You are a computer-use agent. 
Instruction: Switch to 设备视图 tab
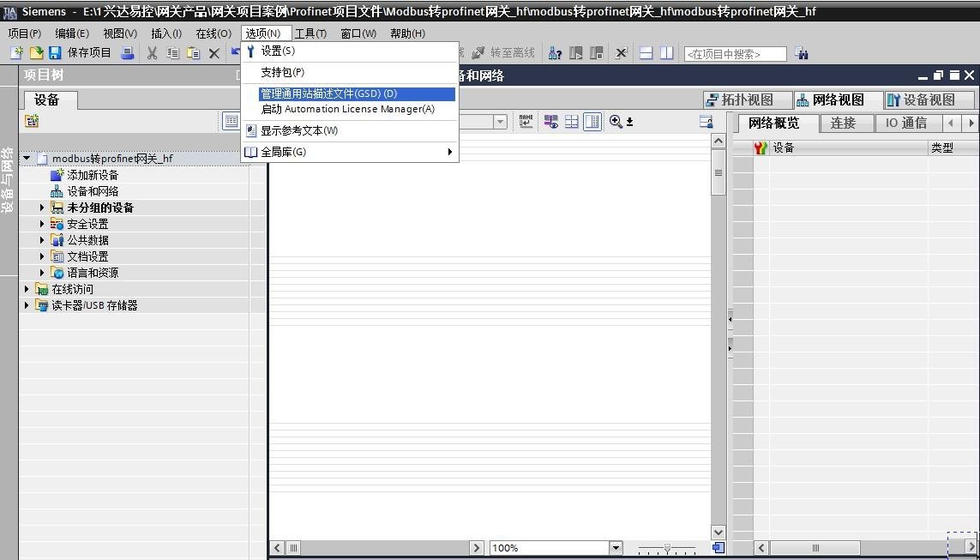[929, 100]
